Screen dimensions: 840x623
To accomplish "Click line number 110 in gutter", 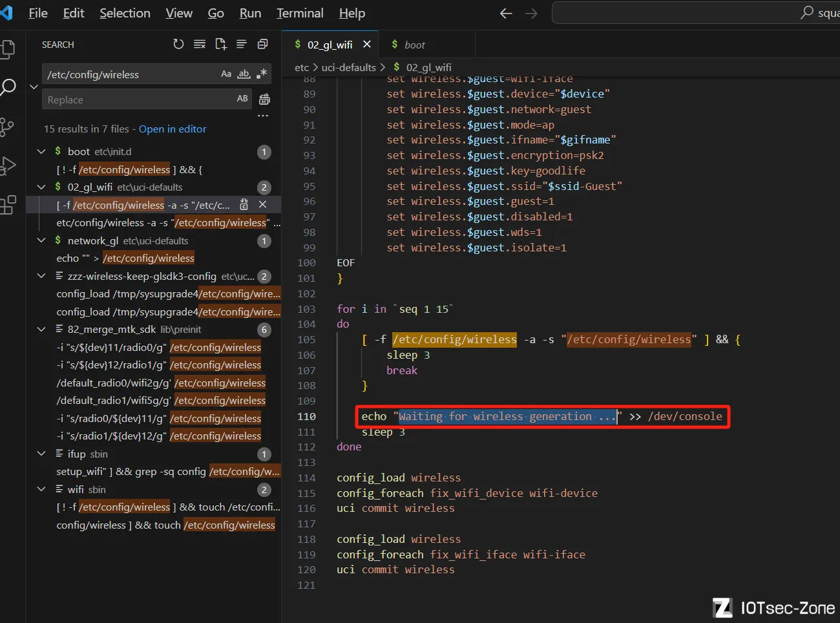I will coord(306,416).
